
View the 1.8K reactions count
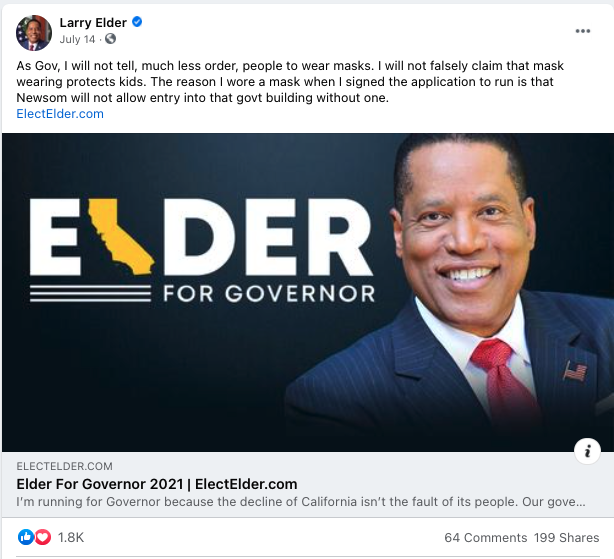[x=71, y=537]
